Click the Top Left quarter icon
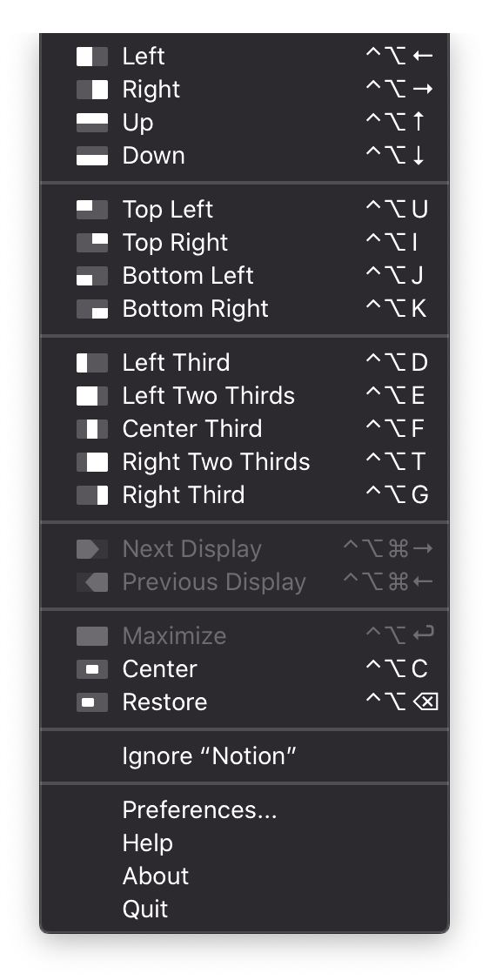 [x=92, y=210]
